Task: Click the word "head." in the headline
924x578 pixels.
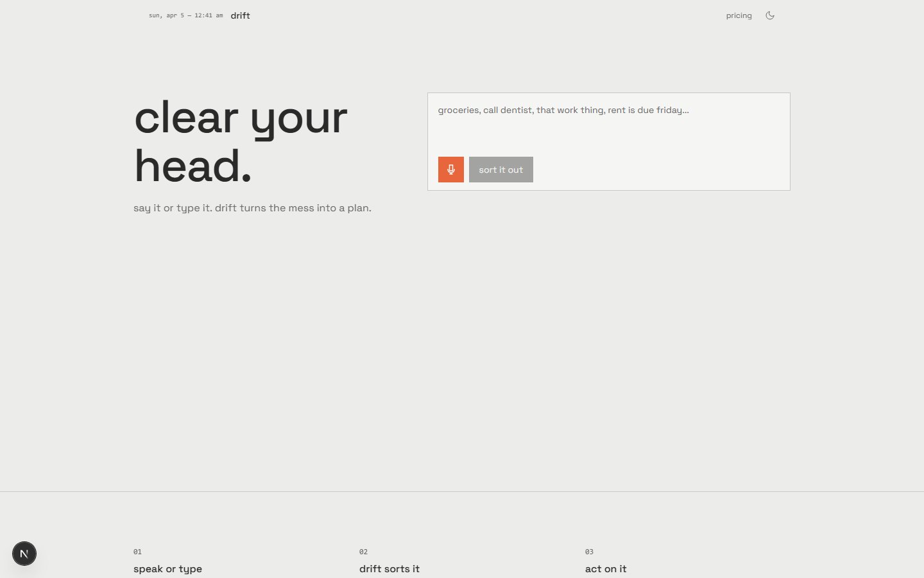Action: point(193,166)
